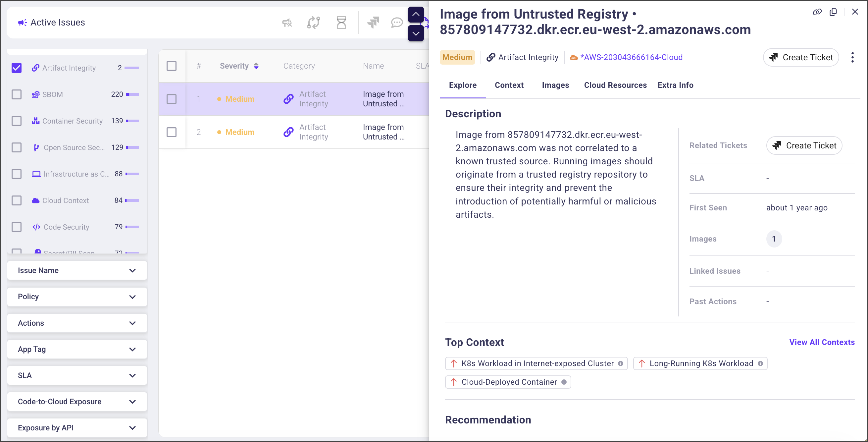Go to next issue with down arrow
868x442 pixels.
416,33
